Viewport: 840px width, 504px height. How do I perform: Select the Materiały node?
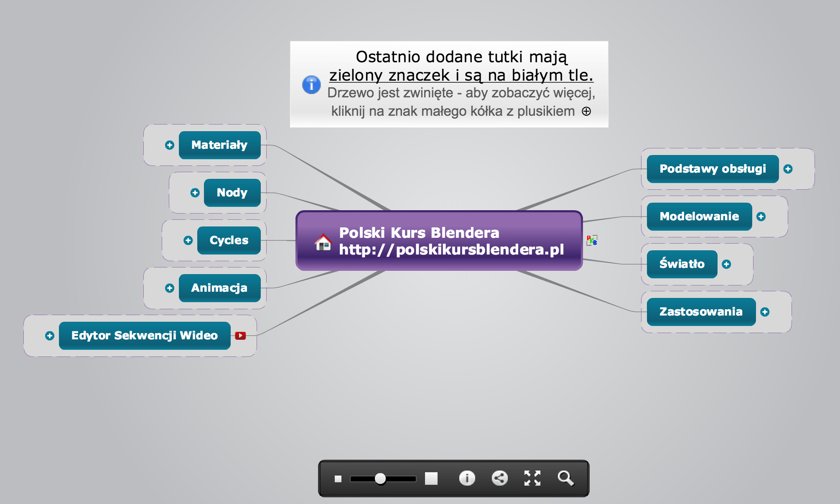coord(220,145)
